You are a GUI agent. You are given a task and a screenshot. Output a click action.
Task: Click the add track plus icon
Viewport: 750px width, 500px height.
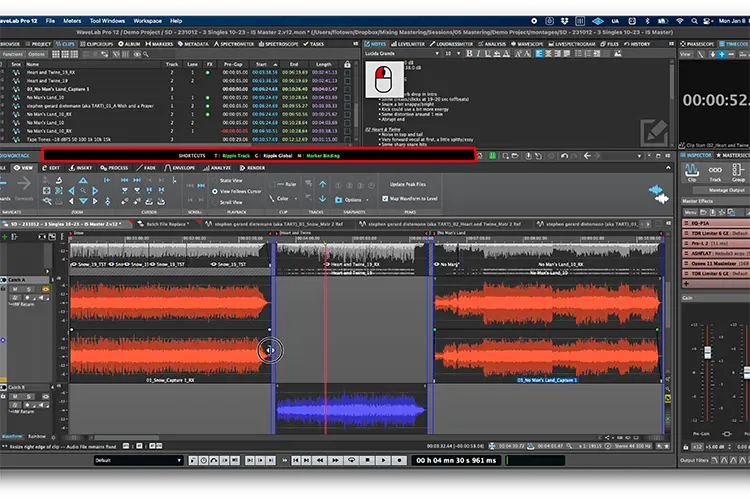coord(4,236)
